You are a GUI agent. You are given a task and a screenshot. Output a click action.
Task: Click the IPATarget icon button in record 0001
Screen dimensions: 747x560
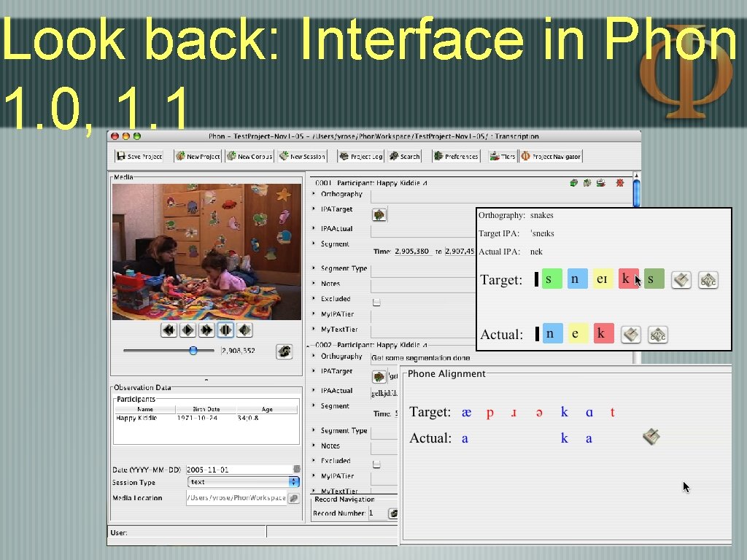click(379, 215)
